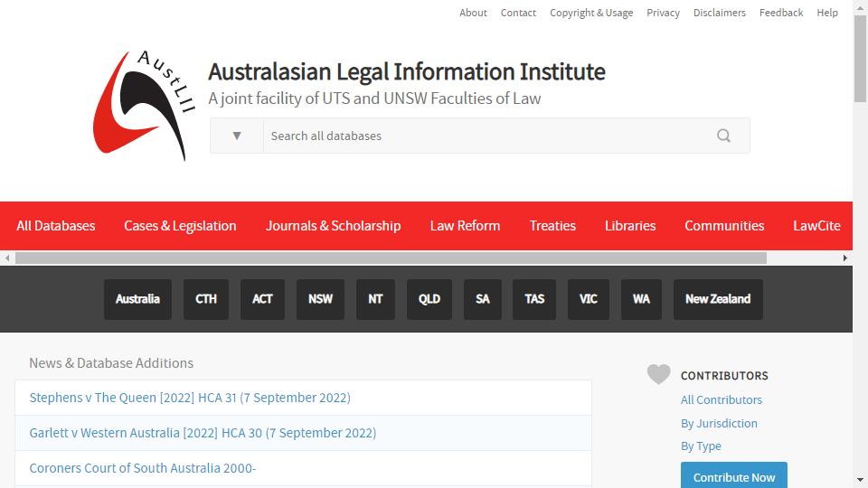Click the News & Database Additions heading
The width and height of the screenshot is (868, 488).
[111, 363]
